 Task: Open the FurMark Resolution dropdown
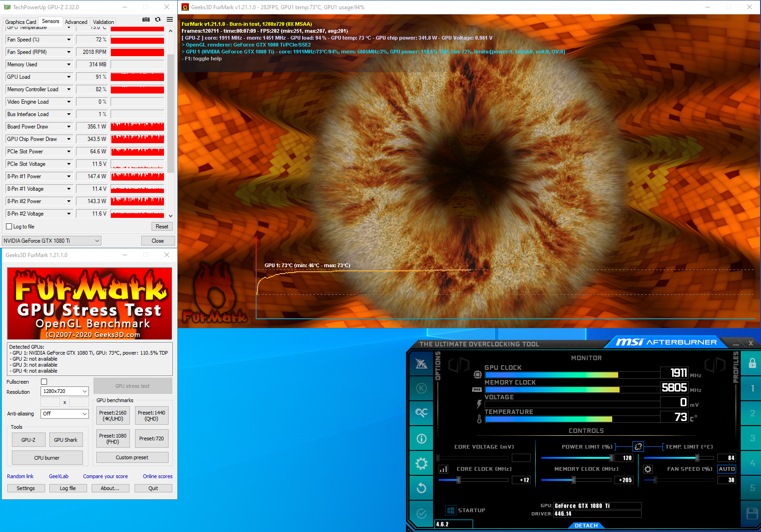pos(64,391)
